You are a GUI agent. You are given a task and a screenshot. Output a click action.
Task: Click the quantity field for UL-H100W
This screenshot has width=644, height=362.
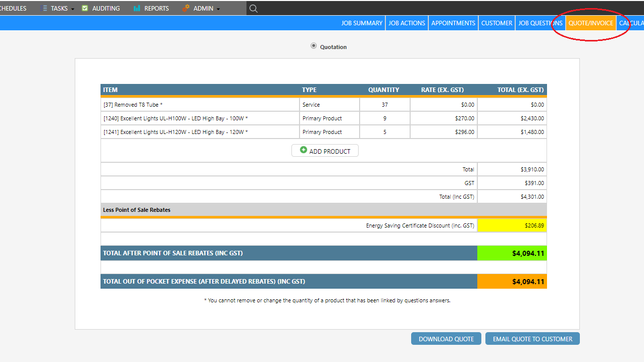(x=384, y=118)
